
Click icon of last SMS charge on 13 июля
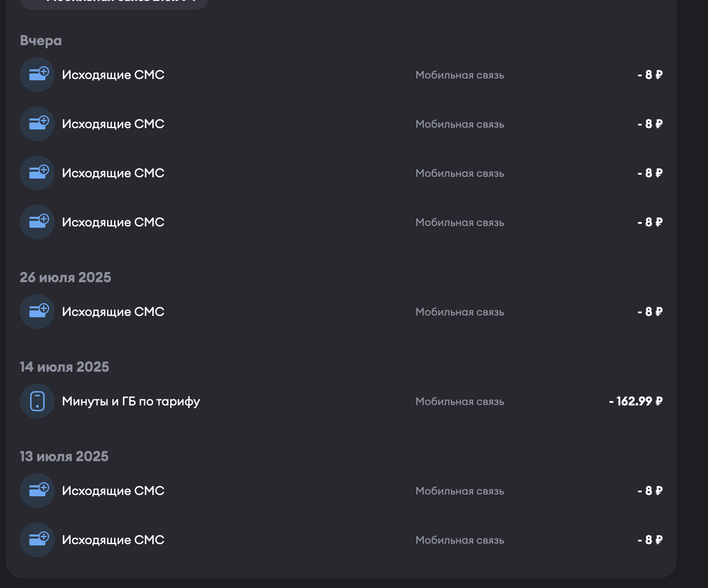[x=37, y=540]
